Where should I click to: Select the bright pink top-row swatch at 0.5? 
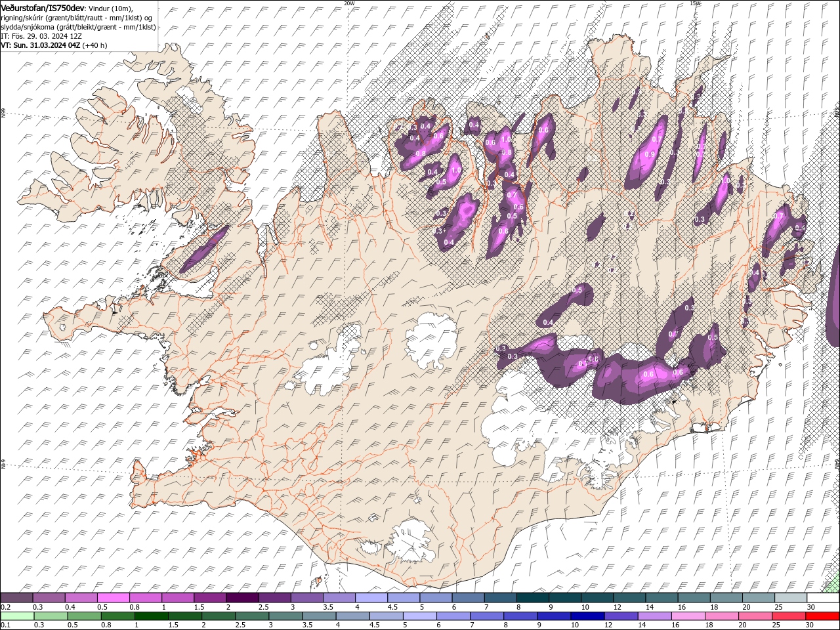[114, 598]
